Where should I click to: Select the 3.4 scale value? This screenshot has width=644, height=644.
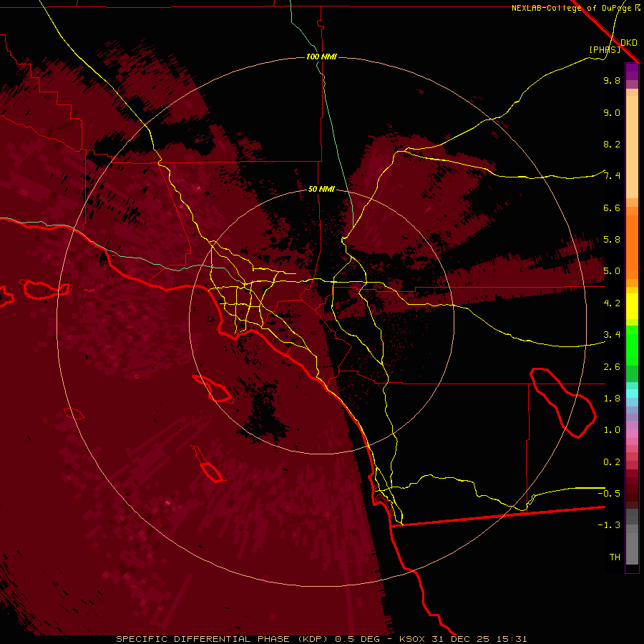pos(612,335)
